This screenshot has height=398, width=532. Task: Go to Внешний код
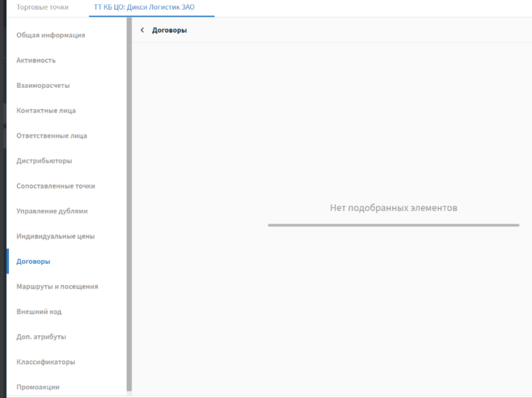(39, 311)
